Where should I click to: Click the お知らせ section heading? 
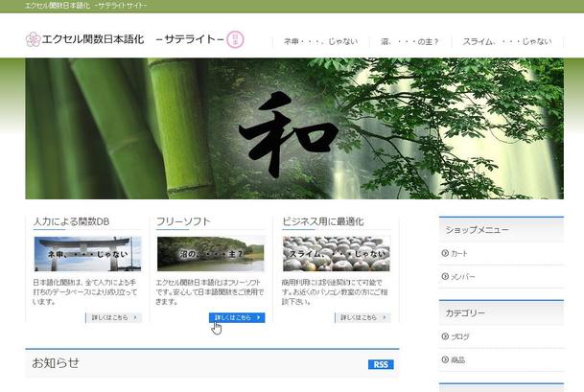tap(56, 363)
